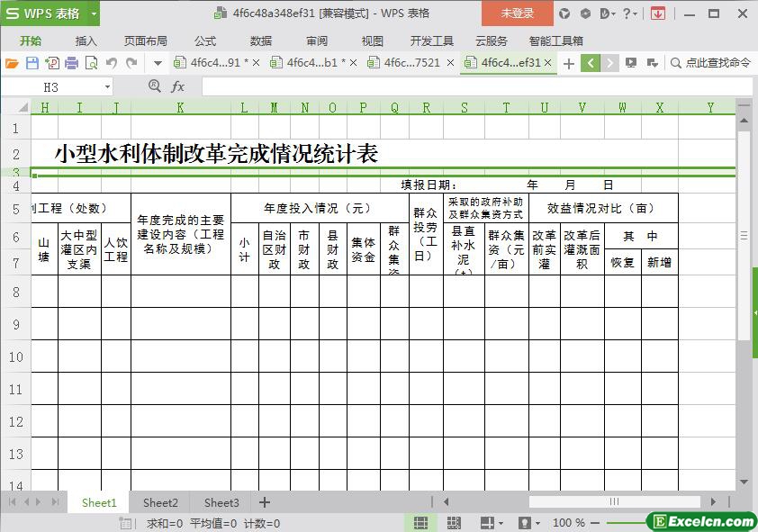Open the 插入 ribbon tab
Image resolution: width=758 pixels, height=532 pixels.
pos(86,41)
